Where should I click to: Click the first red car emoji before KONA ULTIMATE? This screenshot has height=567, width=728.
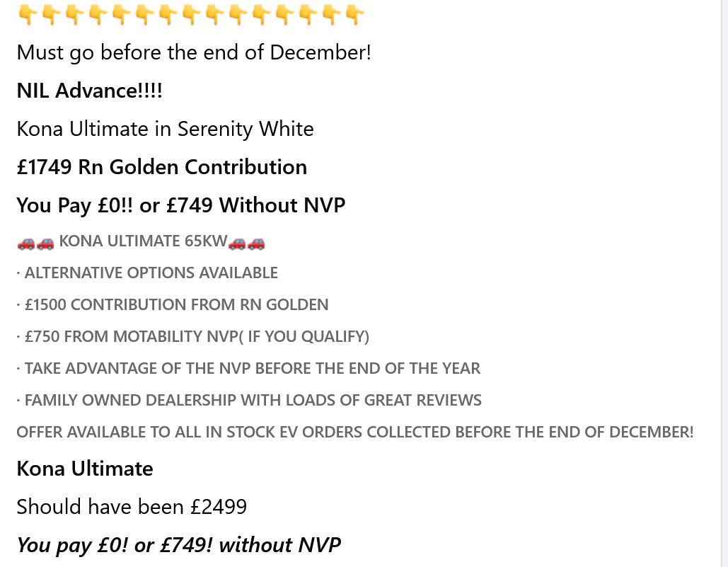pyautogui.click(x=26, y=243)
